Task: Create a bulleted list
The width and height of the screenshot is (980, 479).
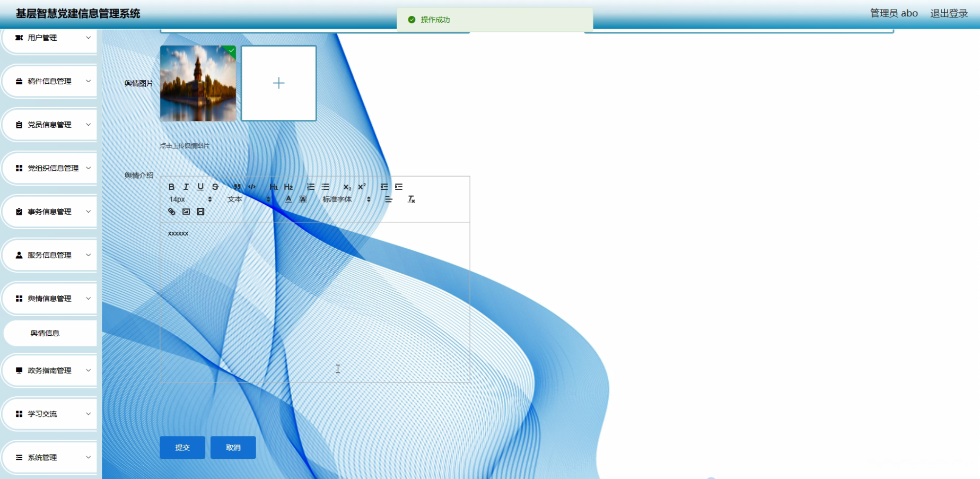Action: coord(326,187)
